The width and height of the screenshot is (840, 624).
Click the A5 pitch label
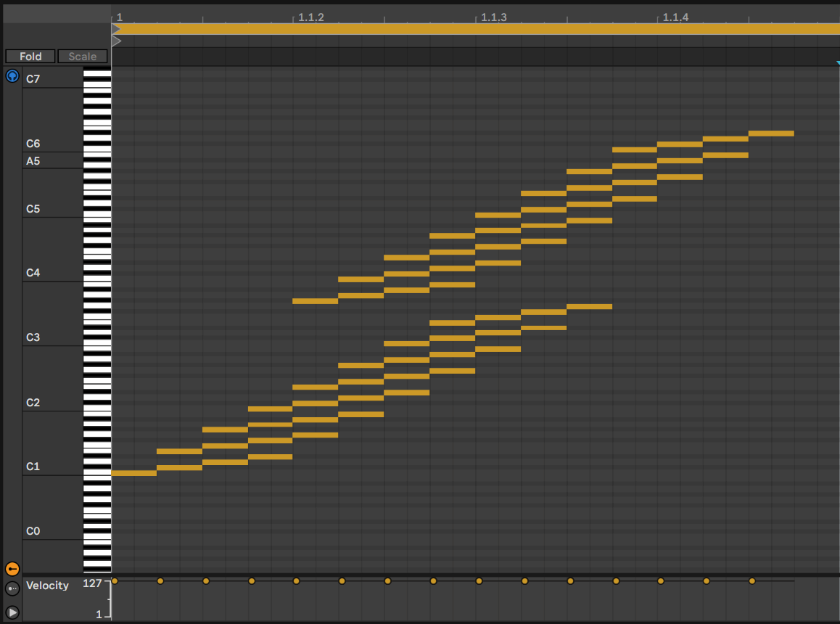[33, 161]
